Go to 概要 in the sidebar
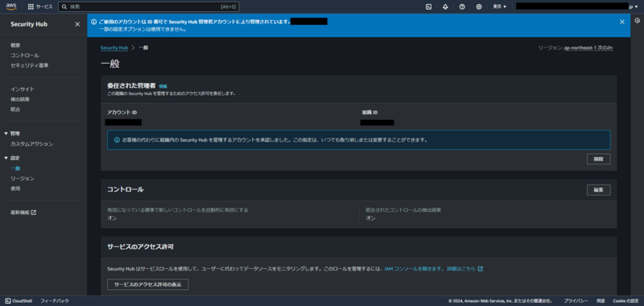 [15, 45]
